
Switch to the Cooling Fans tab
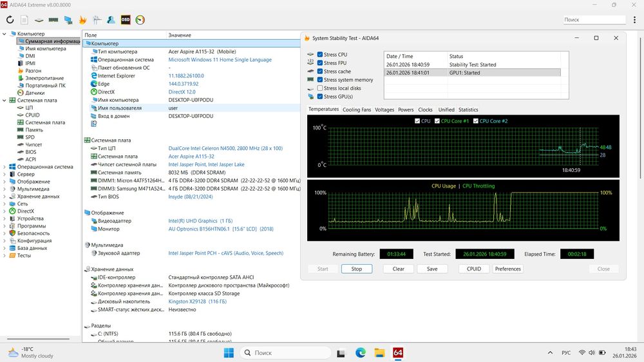click(x=356, y=110)
